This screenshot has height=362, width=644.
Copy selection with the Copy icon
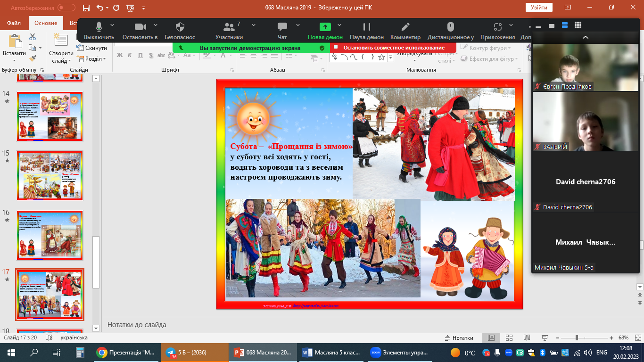(33, 48)
